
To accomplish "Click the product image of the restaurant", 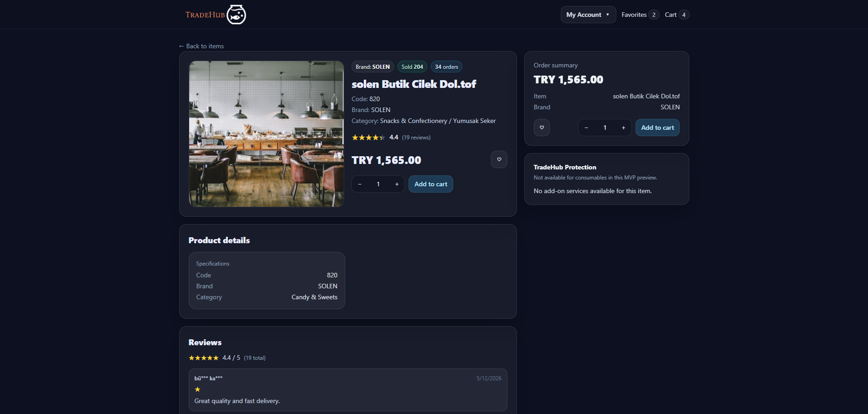I will tap(266, 134).
